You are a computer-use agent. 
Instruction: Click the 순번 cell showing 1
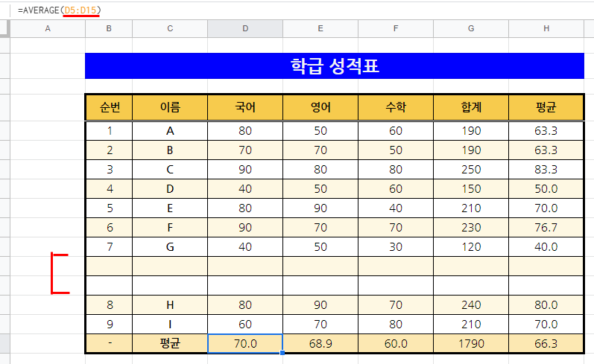pyautogui.click(x=110, y=131)
